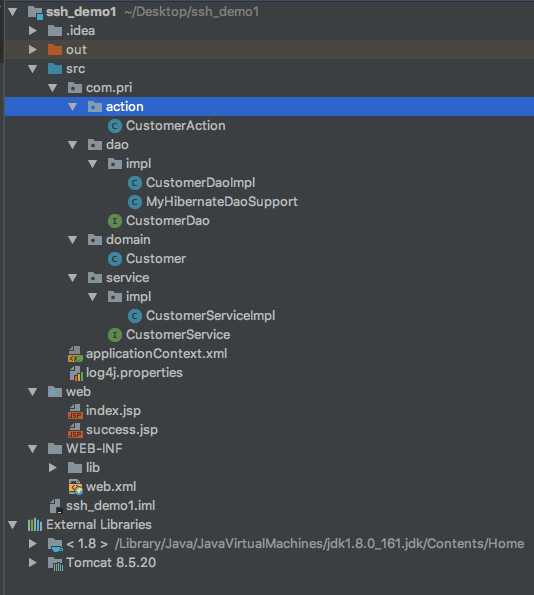This screenshot has width=534, height=595.
Task: Click the .idea folder icon
Action: 55,31
